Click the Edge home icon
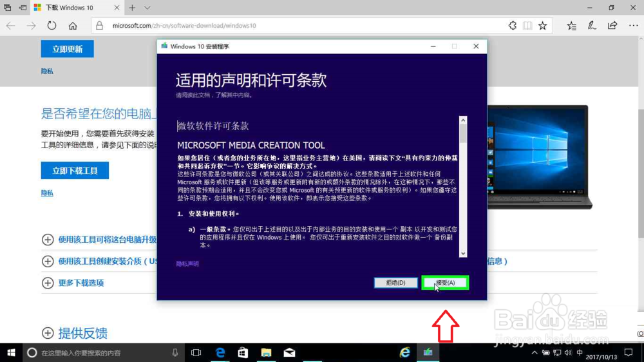 pos(73,26)
